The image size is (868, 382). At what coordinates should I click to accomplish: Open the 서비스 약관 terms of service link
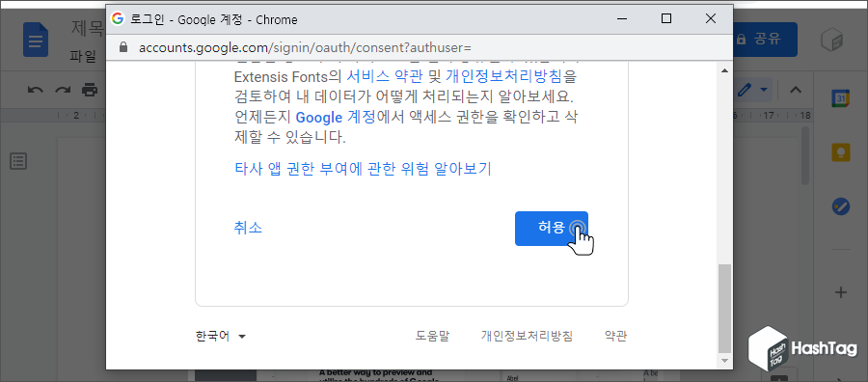click(x=385, y=75)
